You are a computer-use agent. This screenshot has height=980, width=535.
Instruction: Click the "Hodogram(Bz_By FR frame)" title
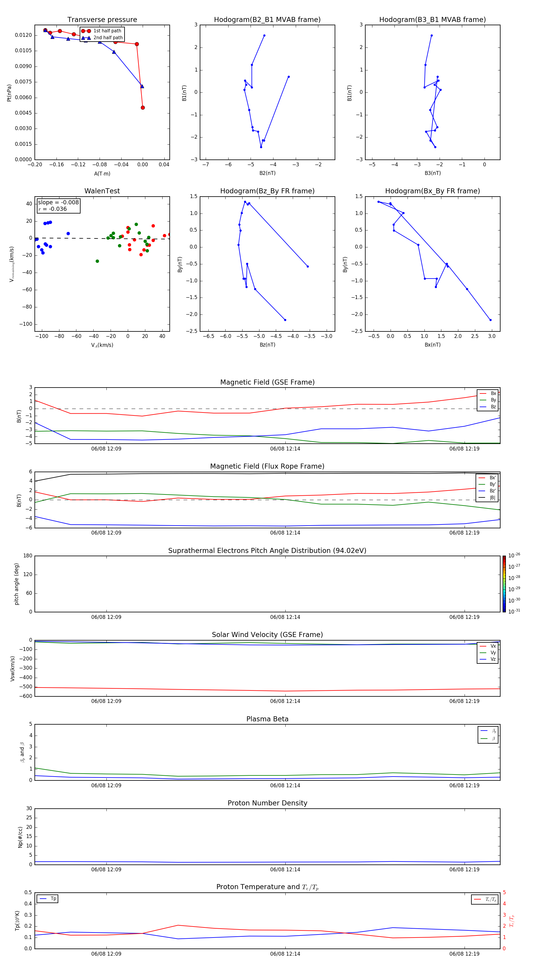pos(267,191)
